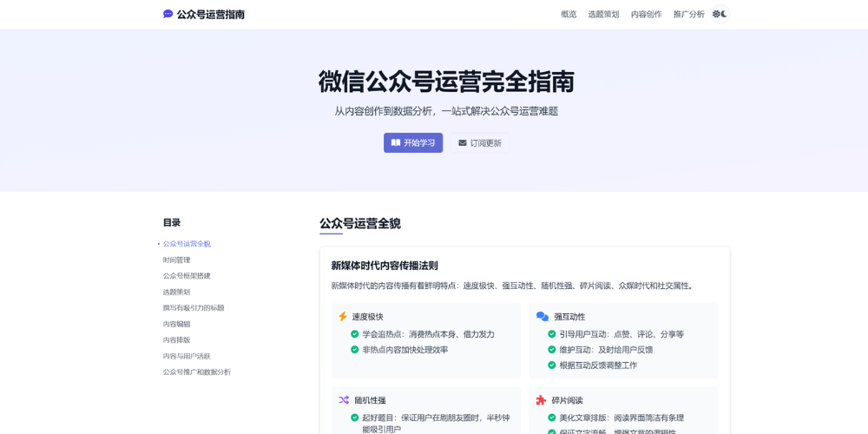The width and height of the screenshot is (868, 434).
Task: Click the 强互动性 card title
Action: pos(569,317)
